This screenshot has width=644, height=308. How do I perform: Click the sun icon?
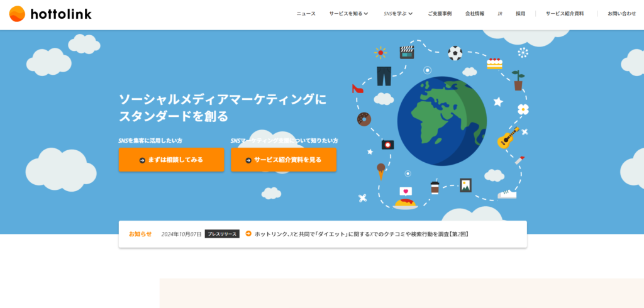click(380, 53)
